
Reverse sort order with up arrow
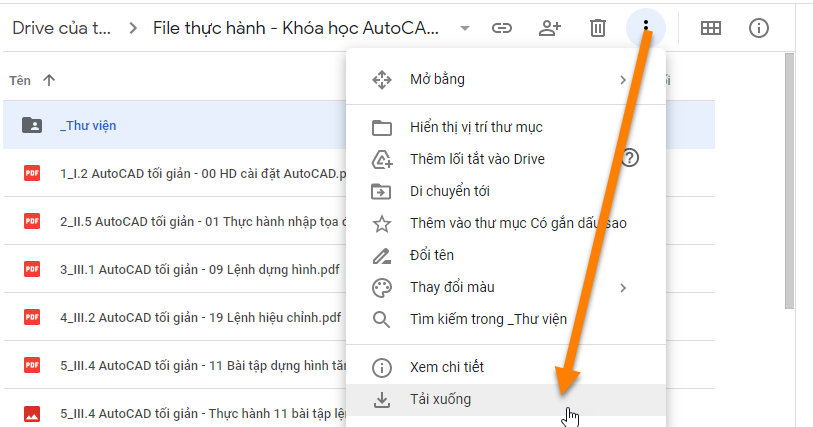click(49, 80)
